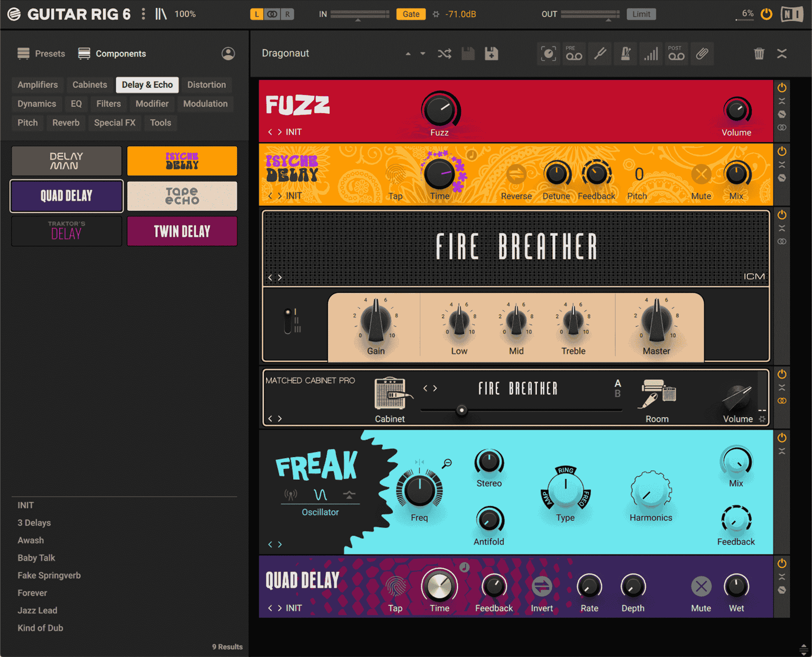Open the Tuner
The image size is (812, 657).
coord(599,54)
